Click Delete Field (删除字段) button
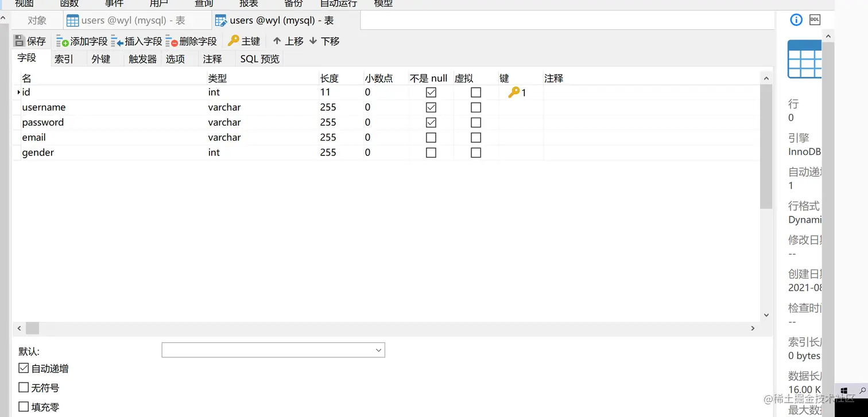 (191, 41)
